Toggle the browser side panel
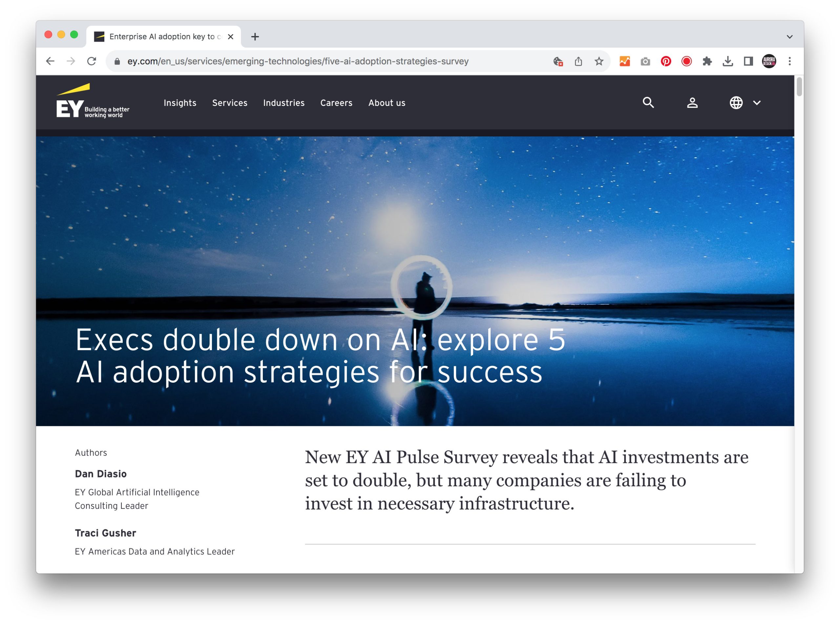 tap(748, 61)
